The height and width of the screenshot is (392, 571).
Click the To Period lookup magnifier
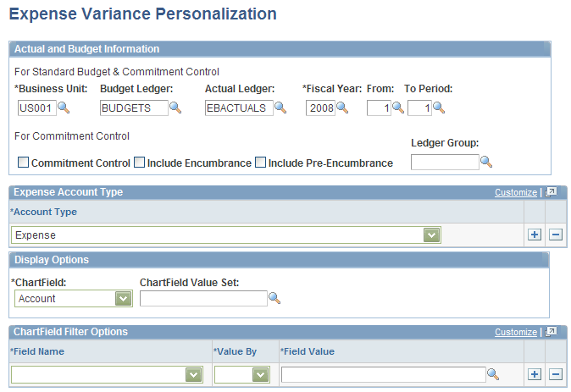(439, 108)
